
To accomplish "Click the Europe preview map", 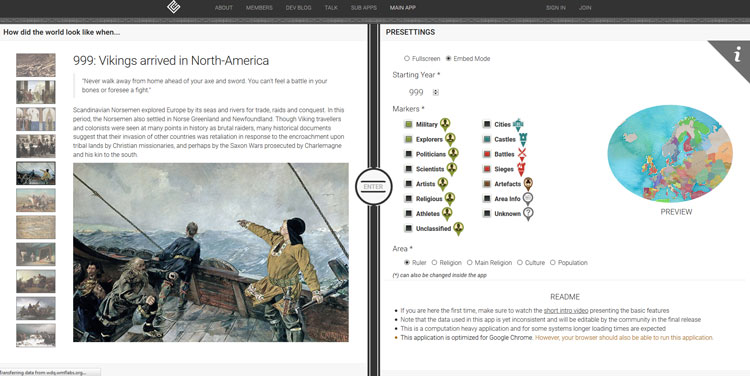I will click(670, 154).
